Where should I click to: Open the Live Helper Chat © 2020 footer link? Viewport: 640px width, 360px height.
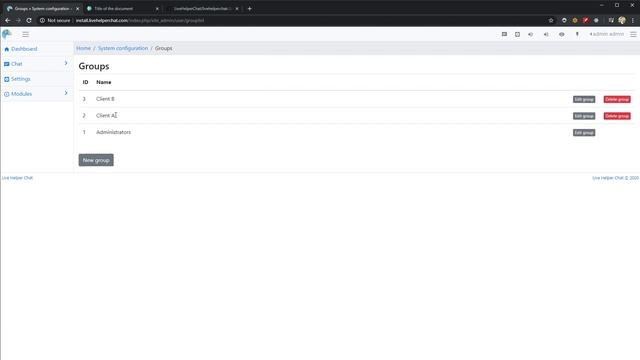(x=615, y=178)
